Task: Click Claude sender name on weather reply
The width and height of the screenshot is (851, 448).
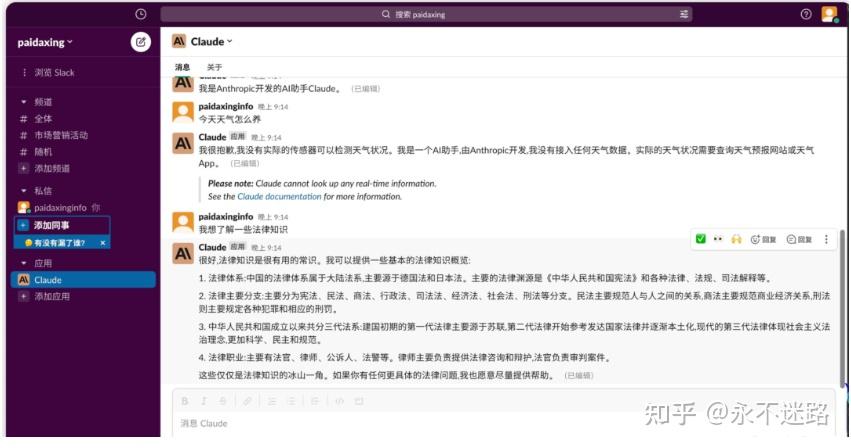Action: (212, 137)
